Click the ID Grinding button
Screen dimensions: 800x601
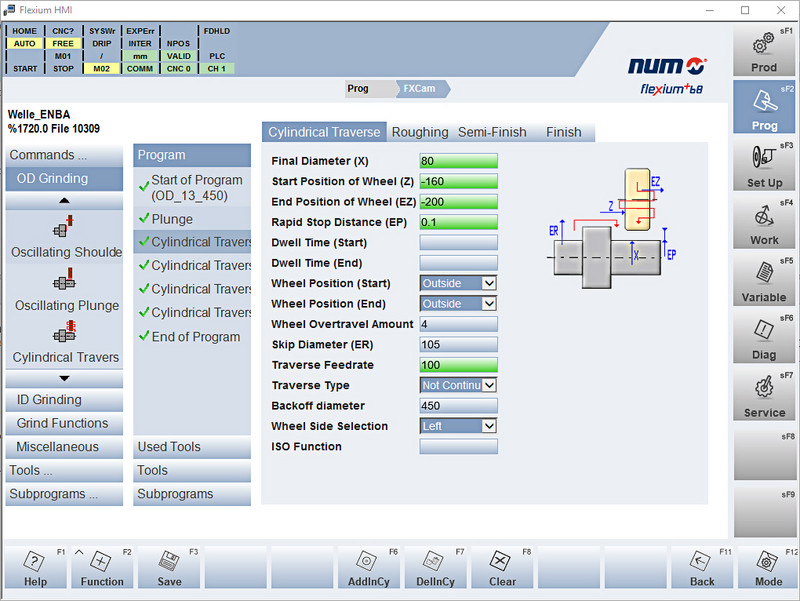click(64, 400)
